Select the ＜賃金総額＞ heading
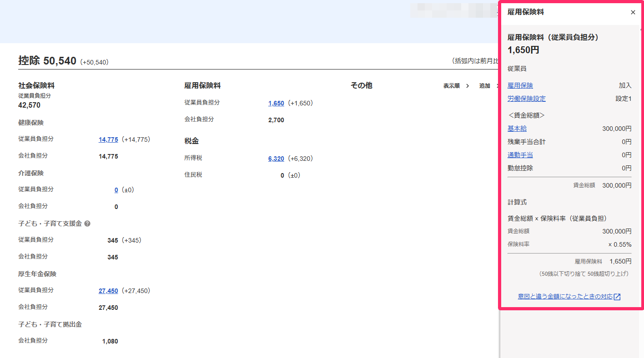This screenshot has height=358, width=644. point(526,115)
